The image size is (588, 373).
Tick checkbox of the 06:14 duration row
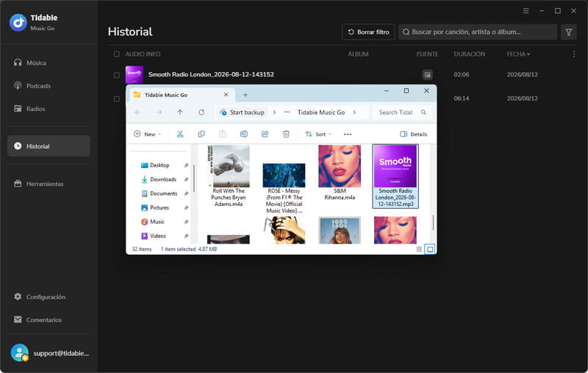(117, 99)
